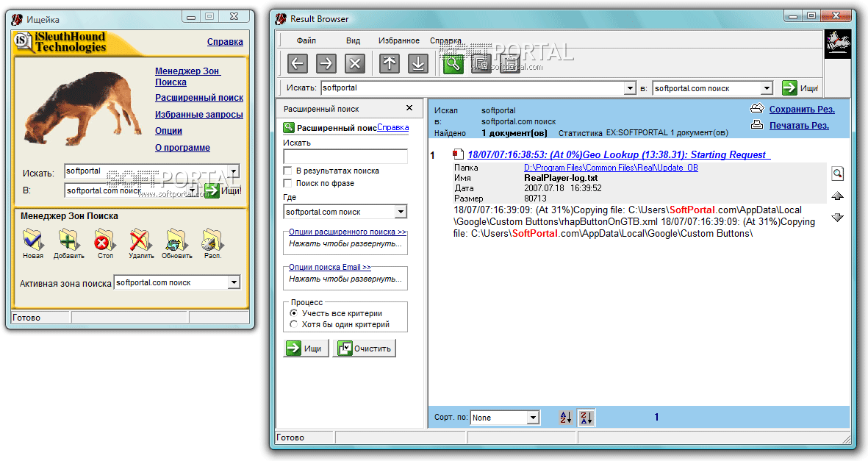Click the Удалить zone folder icon

click(140, 240)
